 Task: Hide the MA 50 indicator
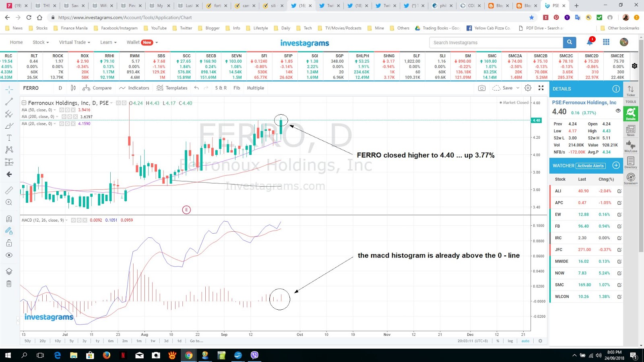(x=62, y=110)
